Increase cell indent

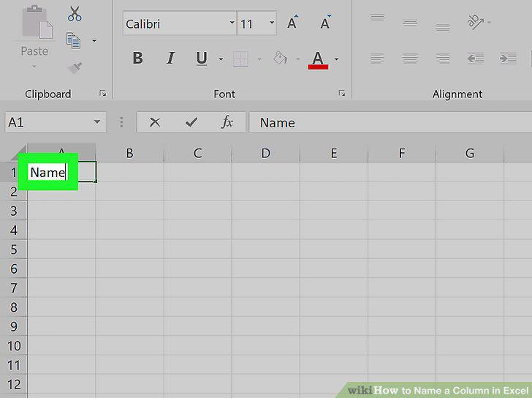(508, 59)
